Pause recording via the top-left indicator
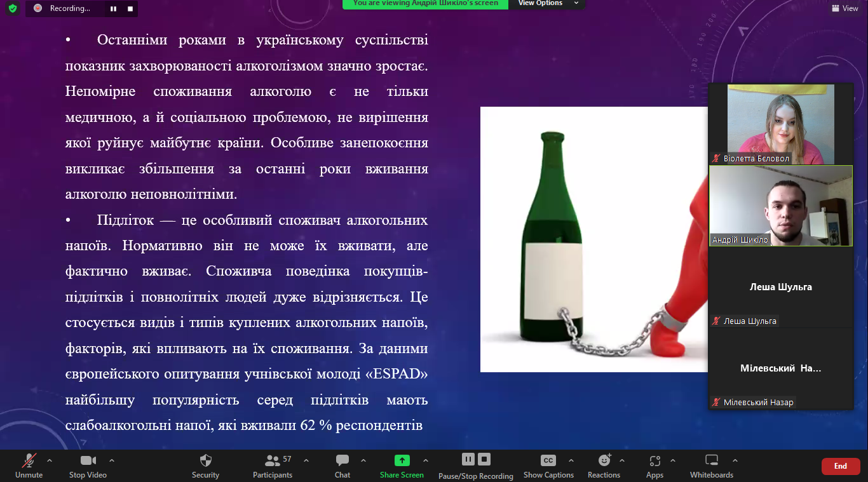The height and width of the screenshot is (482, 868). (113, 9)
